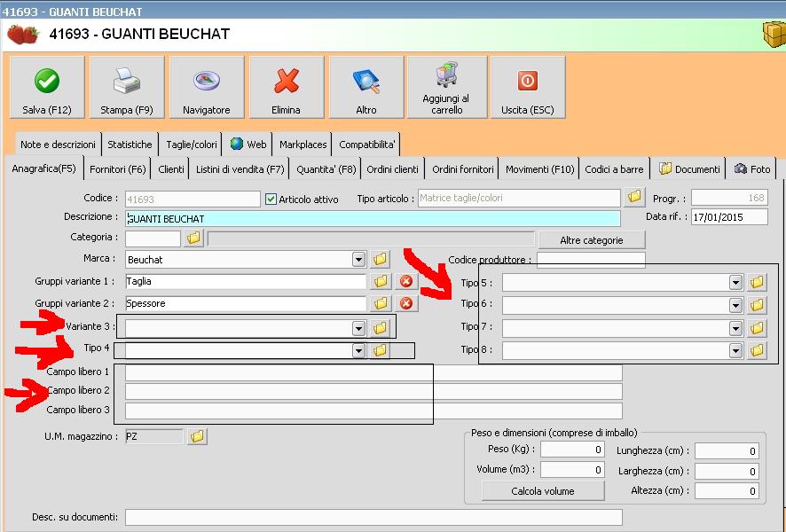Switch to Note e descrizioni tab

[x=59, y=145]
